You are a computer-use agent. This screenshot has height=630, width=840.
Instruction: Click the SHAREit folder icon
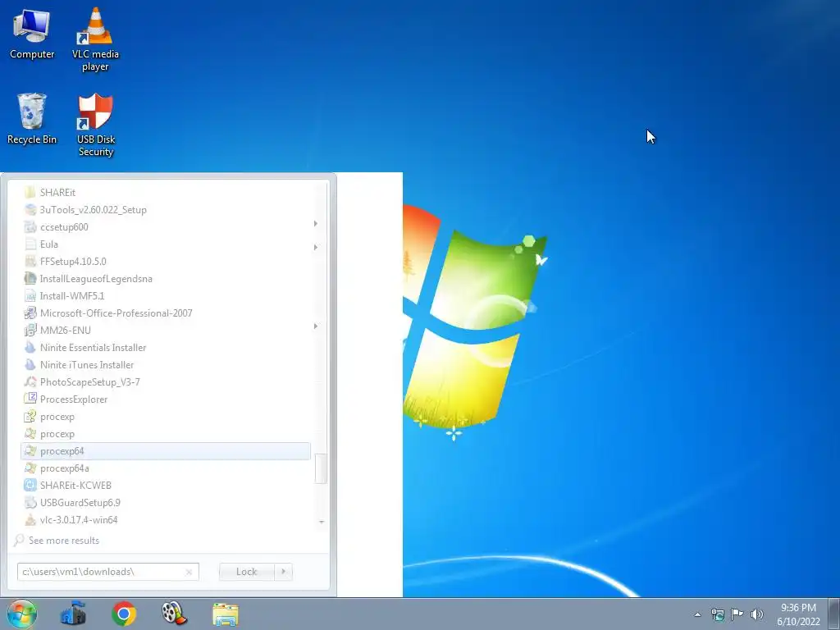click(30, 192)
